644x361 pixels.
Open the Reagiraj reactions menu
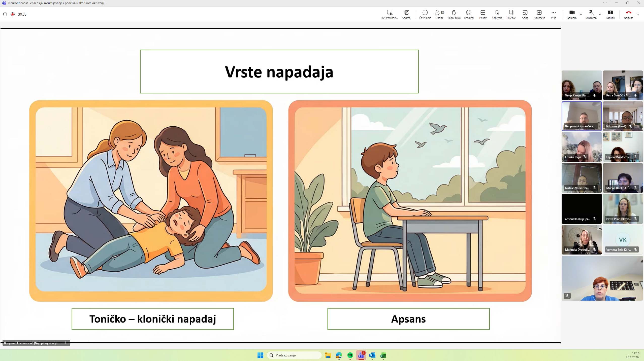tap(468, 14)
